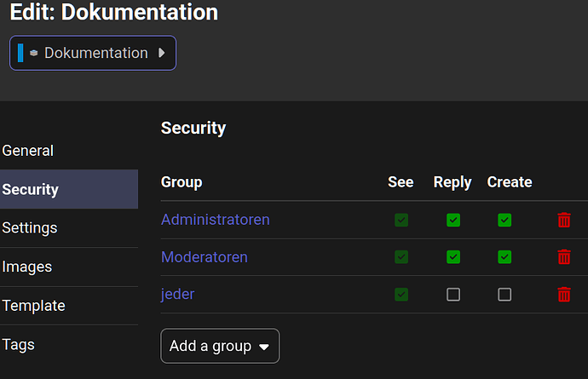This screenshot has width=588, height=379.
Task: Delete the Administratoren group permission row
Action: 564,220
